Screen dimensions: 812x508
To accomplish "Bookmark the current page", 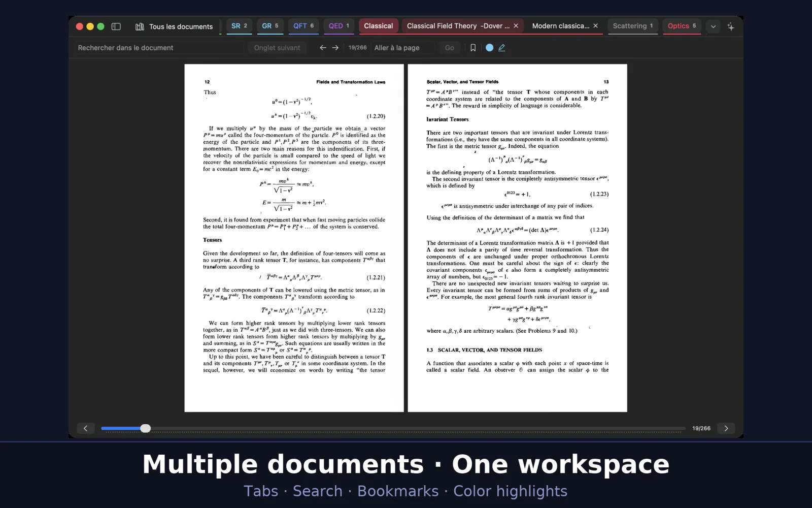I will coord(473,48).
